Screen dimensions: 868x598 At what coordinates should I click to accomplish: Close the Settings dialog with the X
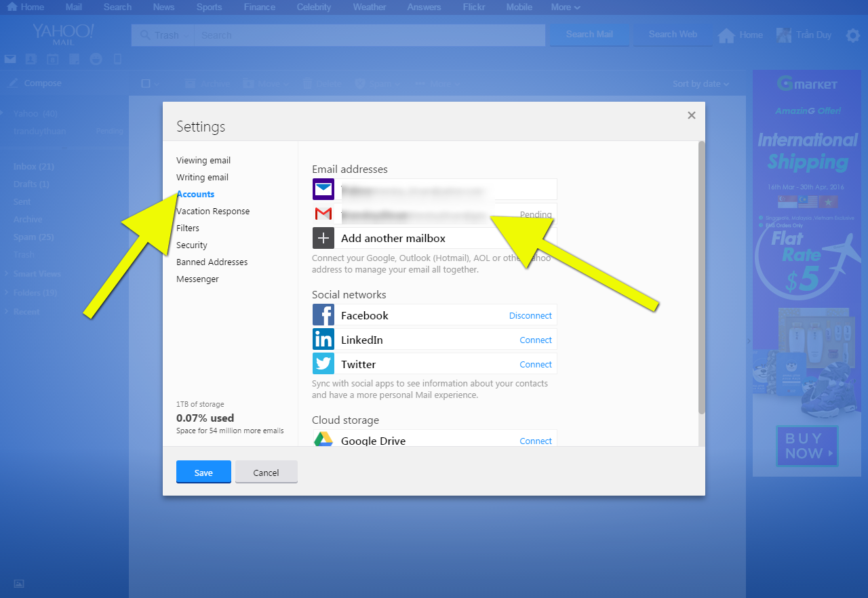pyautogui.click(x=692, y=115)
